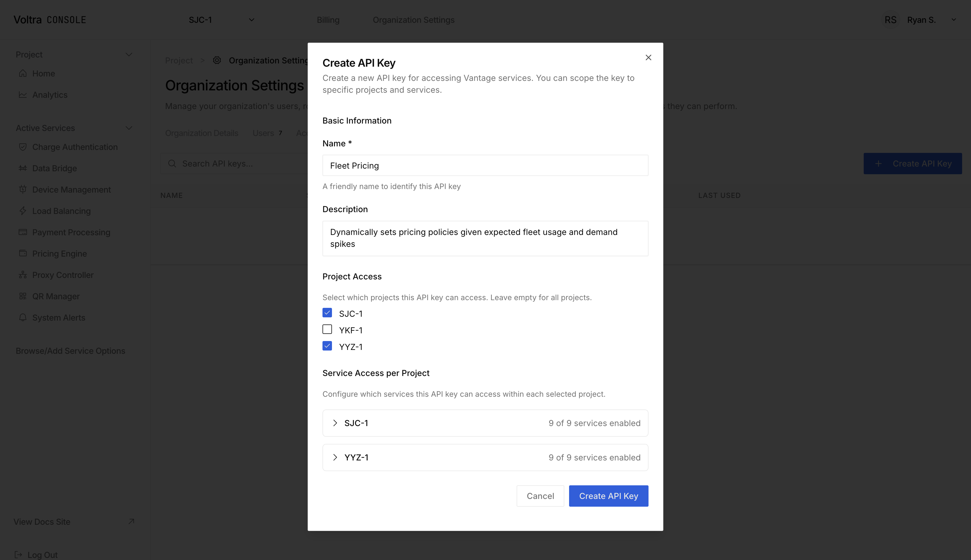Click the Data Bridge service icon

tap(23, 168)
